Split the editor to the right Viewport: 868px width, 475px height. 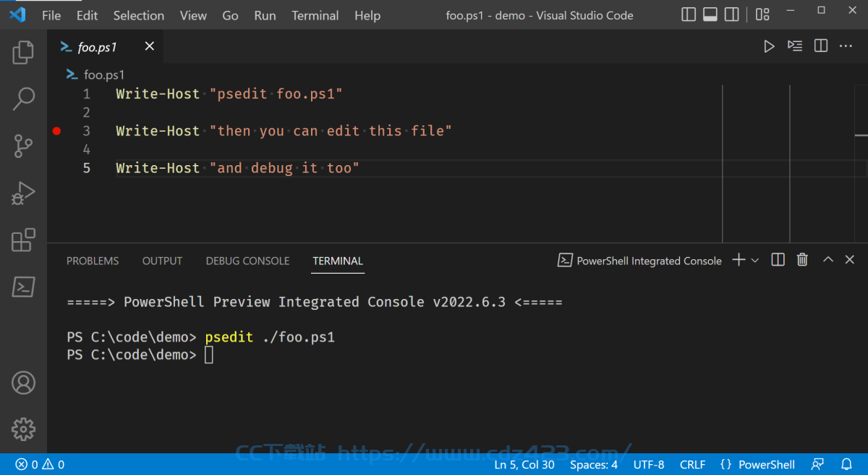pos(821,46)
